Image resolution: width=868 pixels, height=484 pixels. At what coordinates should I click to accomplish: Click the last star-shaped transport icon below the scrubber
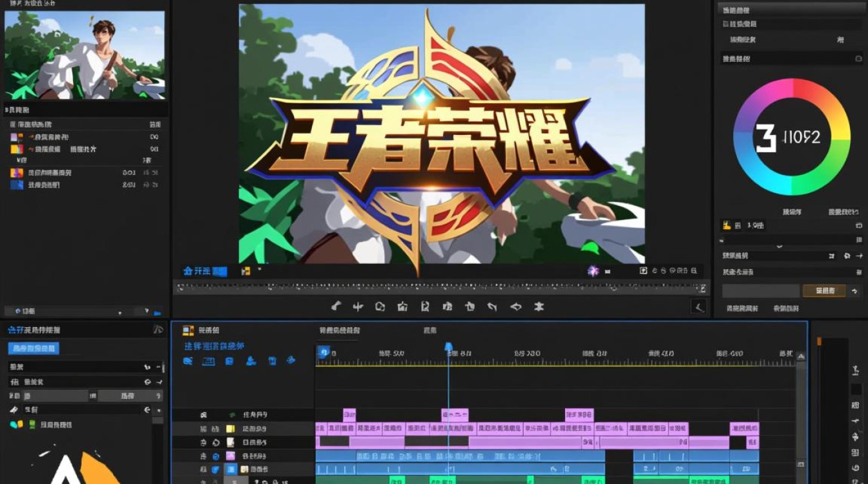(x=539, y=307)
